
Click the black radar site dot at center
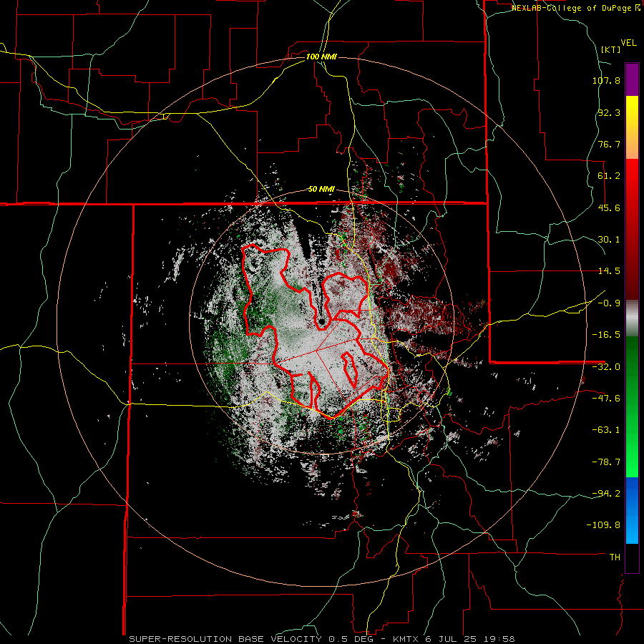coord(321,321)
